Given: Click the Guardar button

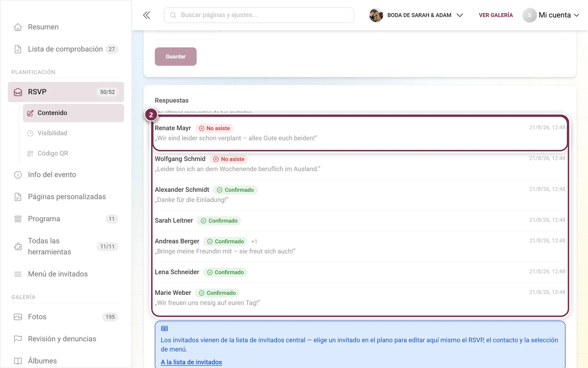Looking at the screenshot, I should click(x=176, y=56).
